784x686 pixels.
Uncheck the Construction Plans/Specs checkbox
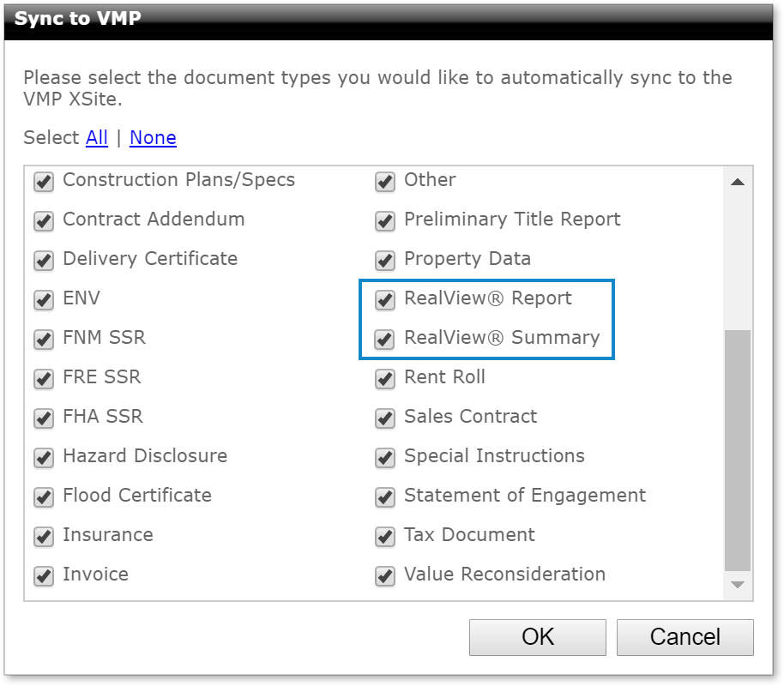coord(44,182)
